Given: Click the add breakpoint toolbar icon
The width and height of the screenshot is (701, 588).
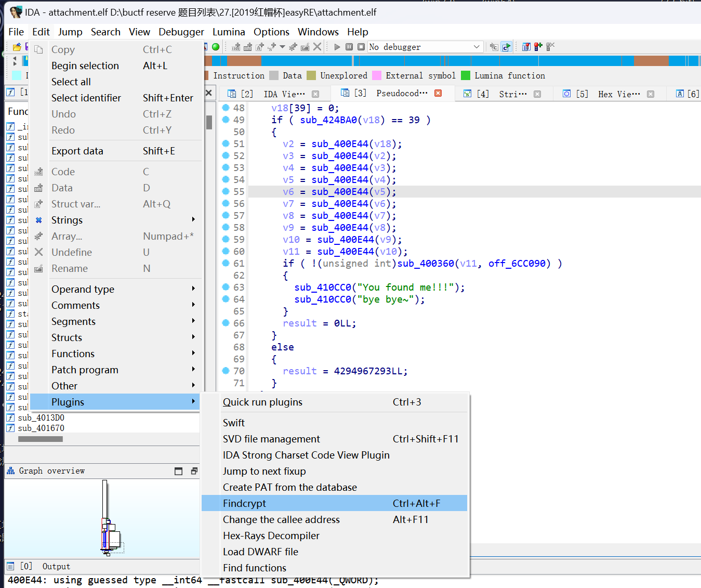Looking at the screenshot, I should click(x=538, y=47).
